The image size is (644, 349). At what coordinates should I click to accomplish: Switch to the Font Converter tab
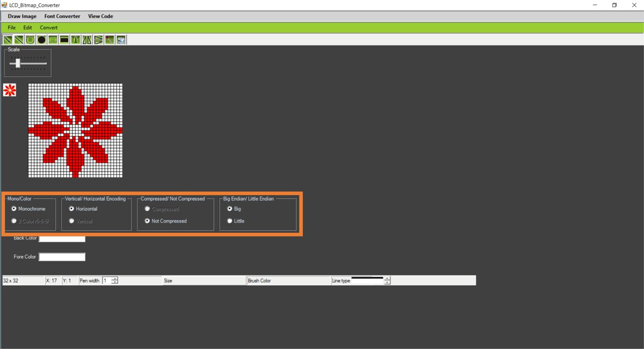pos(62,16)
